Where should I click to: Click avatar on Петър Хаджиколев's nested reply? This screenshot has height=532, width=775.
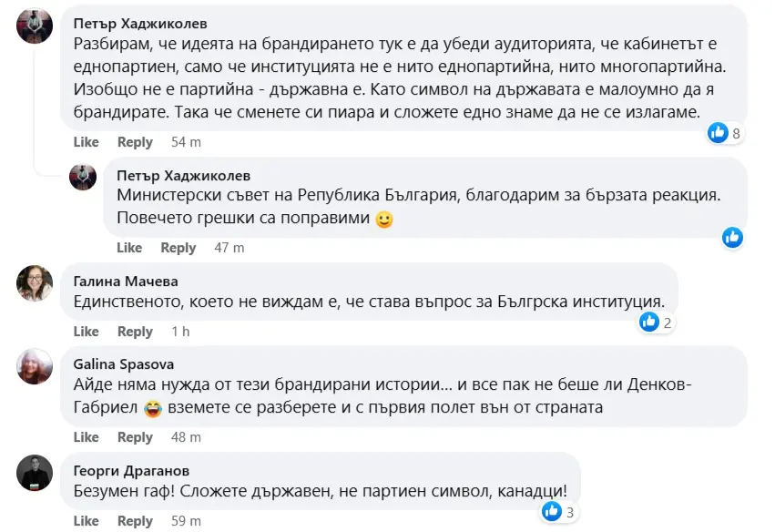pyautogui.click(x=83, y=176)
